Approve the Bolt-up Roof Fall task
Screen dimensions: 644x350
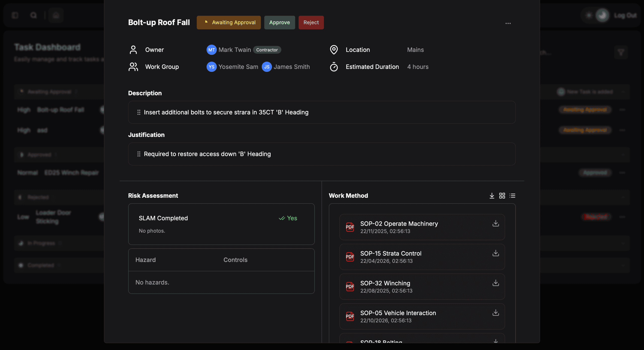(279, 22)
